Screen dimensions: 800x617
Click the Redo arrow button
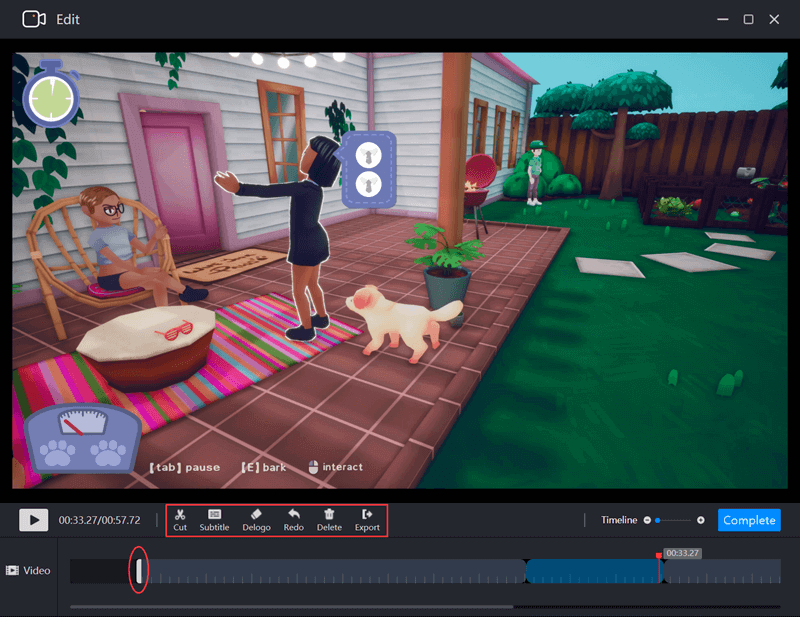click(x=293, y=520)
